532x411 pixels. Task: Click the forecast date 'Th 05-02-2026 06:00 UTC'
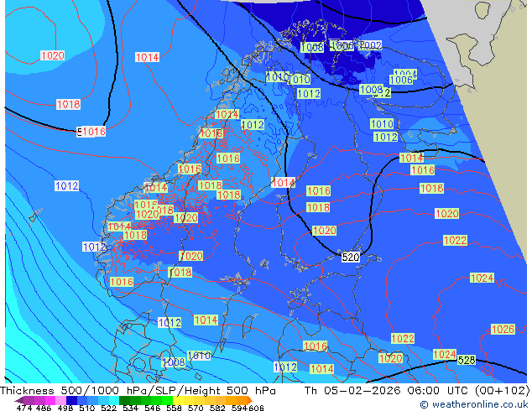(x=388, y=391)
